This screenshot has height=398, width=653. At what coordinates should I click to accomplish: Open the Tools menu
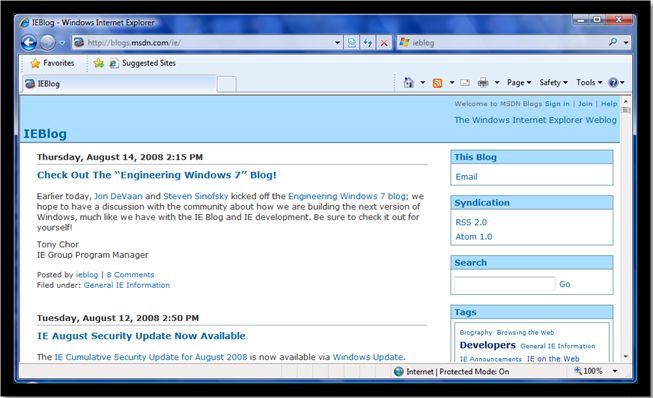pos(589,82)
